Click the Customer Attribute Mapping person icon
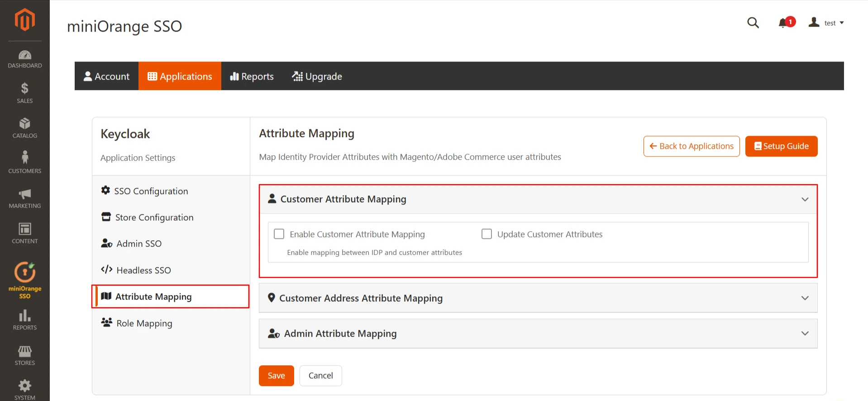Screen dimensions: 868x401 pos(272,199)
